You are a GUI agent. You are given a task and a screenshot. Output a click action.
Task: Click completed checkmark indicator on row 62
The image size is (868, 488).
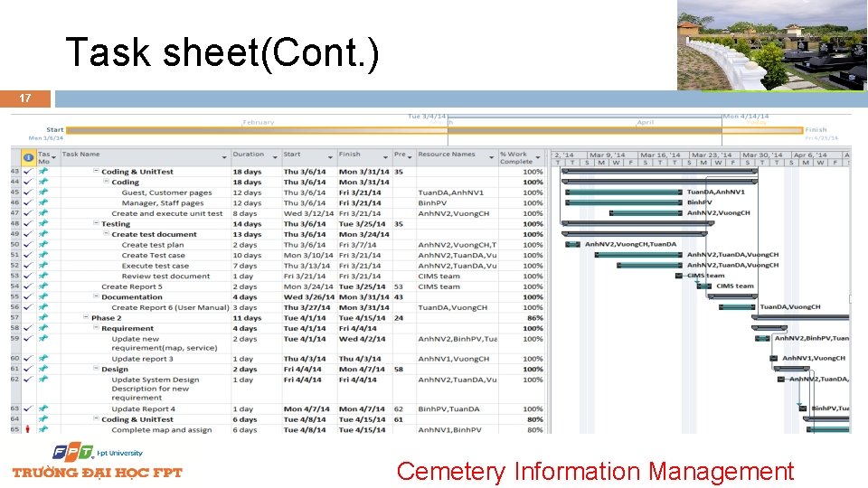click(x=28, y=379)
